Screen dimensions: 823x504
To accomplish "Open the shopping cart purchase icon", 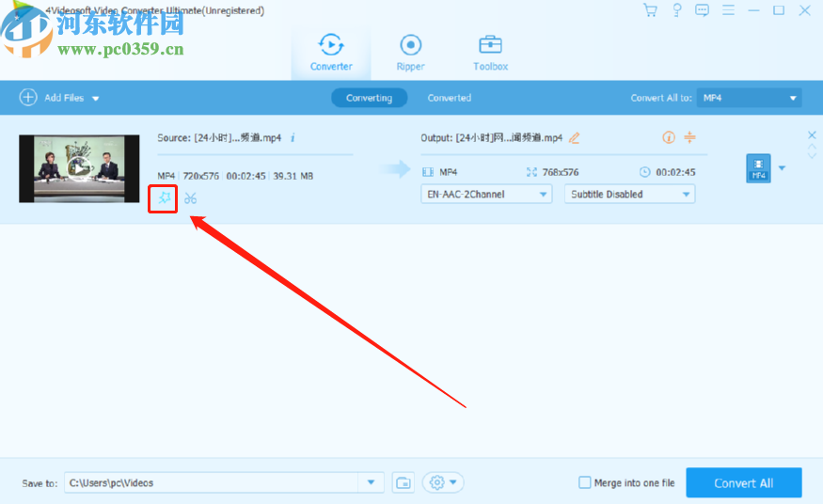I will (x=650, y=10).
